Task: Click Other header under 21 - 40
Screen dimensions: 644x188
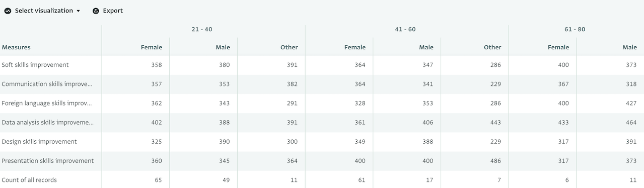Action: click(x=289, y=47)
